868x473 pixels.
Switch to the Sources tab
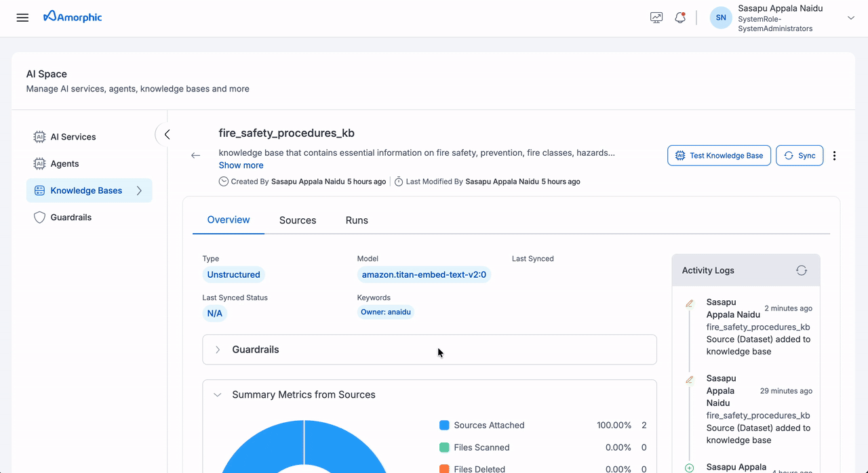(x=297, y=220)
